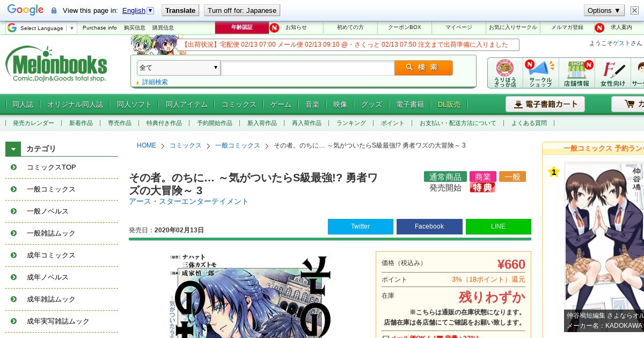Open the English language dropdown arrow

tap(150, 10)
